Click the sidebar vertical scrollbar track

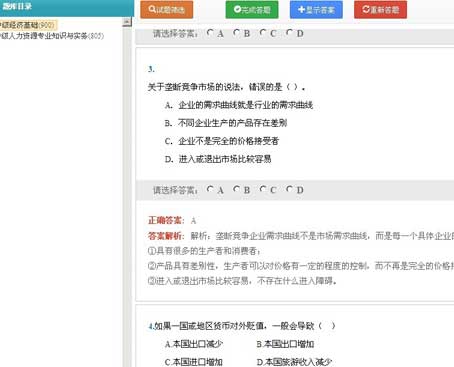(127, 197)
